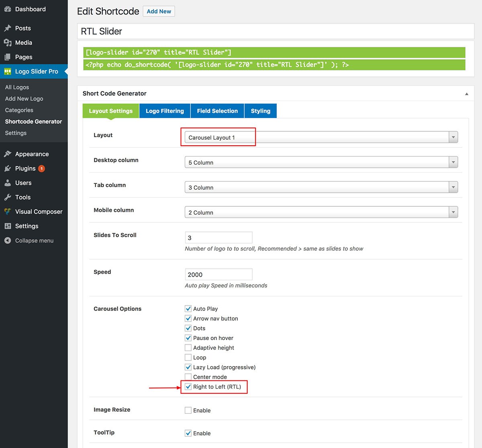Uncheck Right to Left (RTL) option
Image resolution: width=482 pixels, height=448 pixels.
[188, 387]
